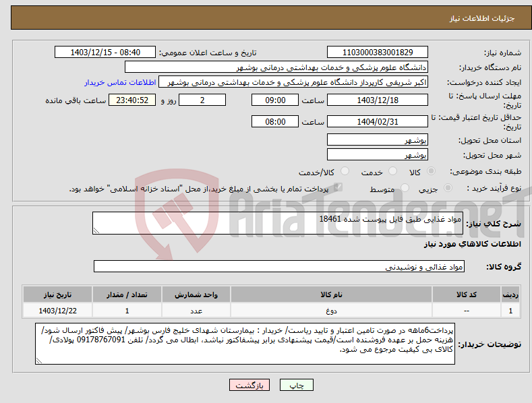Click the نام کالا column header
This screenshot has height=403, width=532.
pos(331,294)
